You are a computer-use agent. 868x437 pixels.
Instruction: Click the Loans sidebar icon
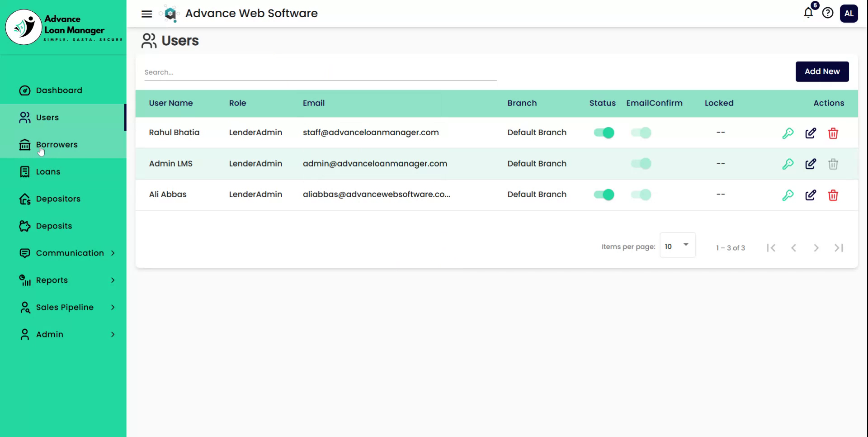25,171
